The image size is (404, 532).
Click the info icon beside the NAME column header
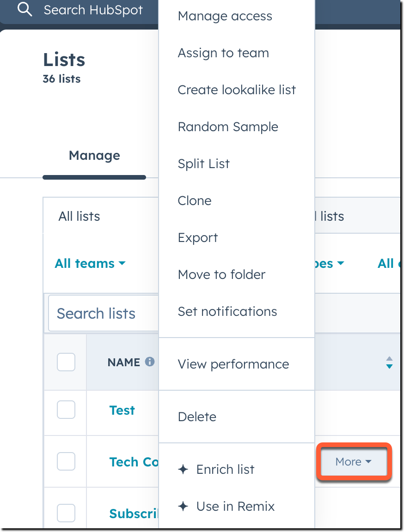point(149,362)
